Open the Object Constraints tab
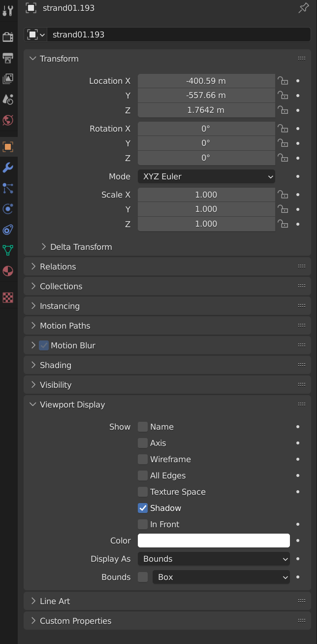The image size is (317, 644). click(8, 229)
